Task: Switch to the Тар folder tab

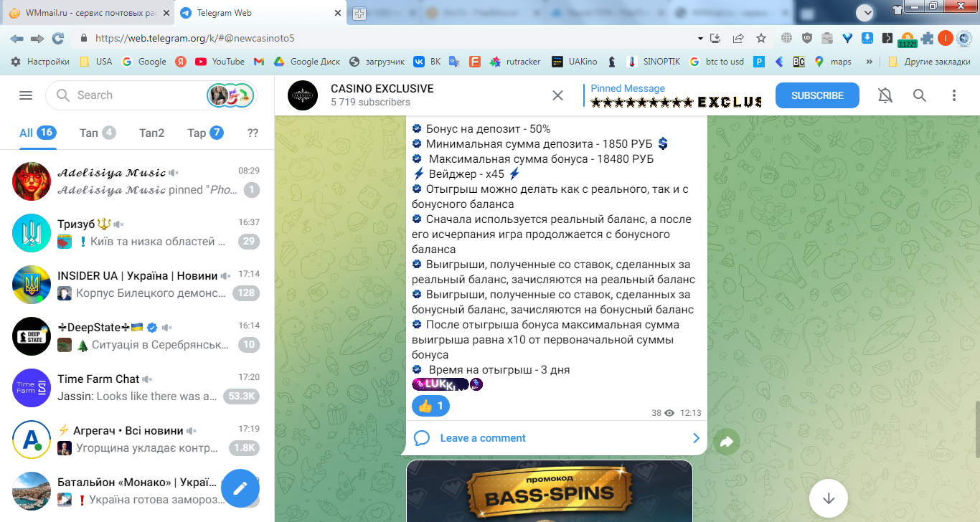Action: tap(205, 133)
